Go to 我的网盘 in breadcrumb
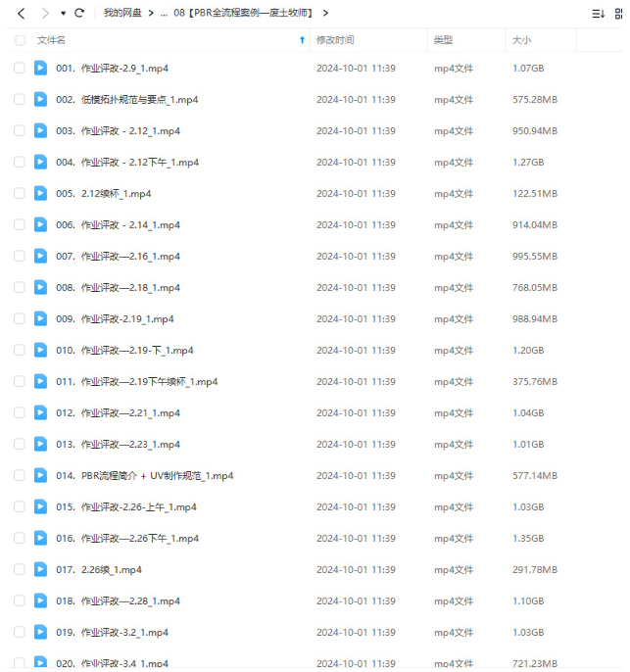Screen dimensions: 630x672 pos(122,13)
